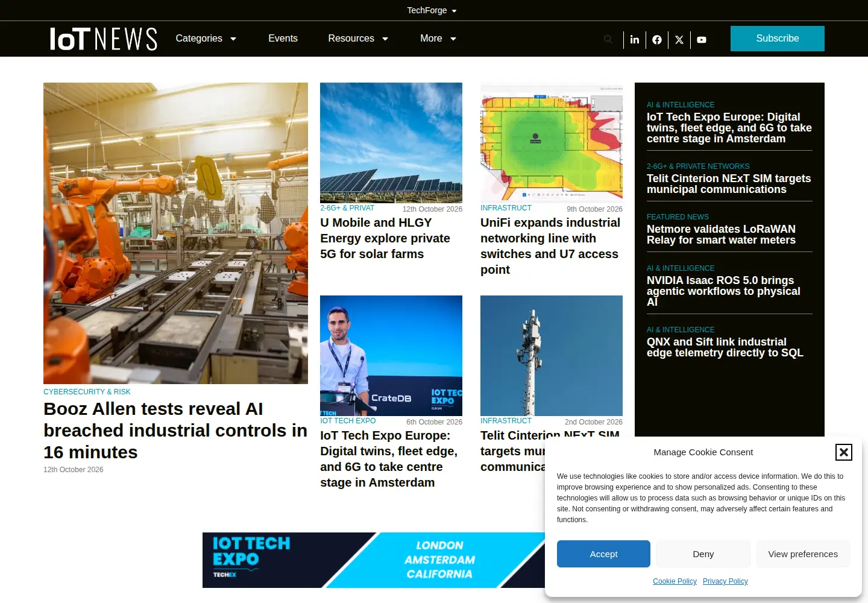
Task: Read the Booz Allen AI breach headline
Action: pyautogui.click(x=175, y=431)
